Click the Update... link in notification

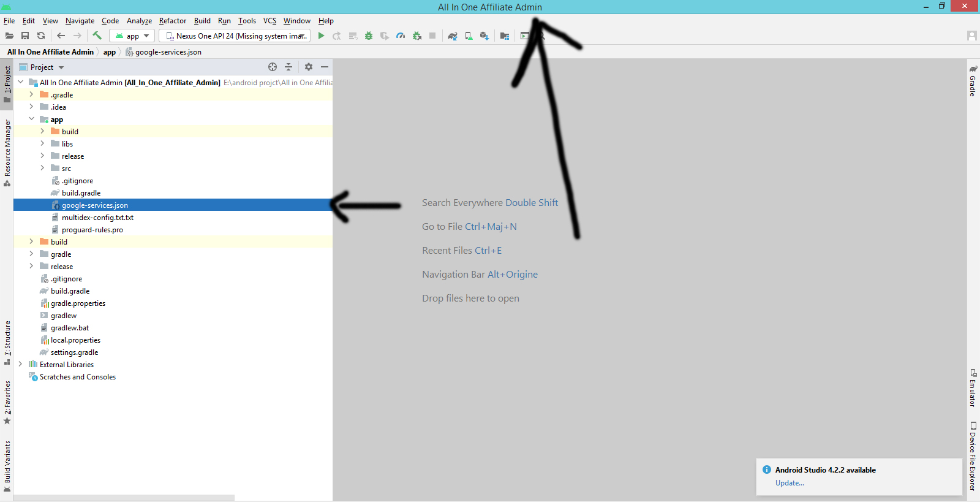(790, 483)
